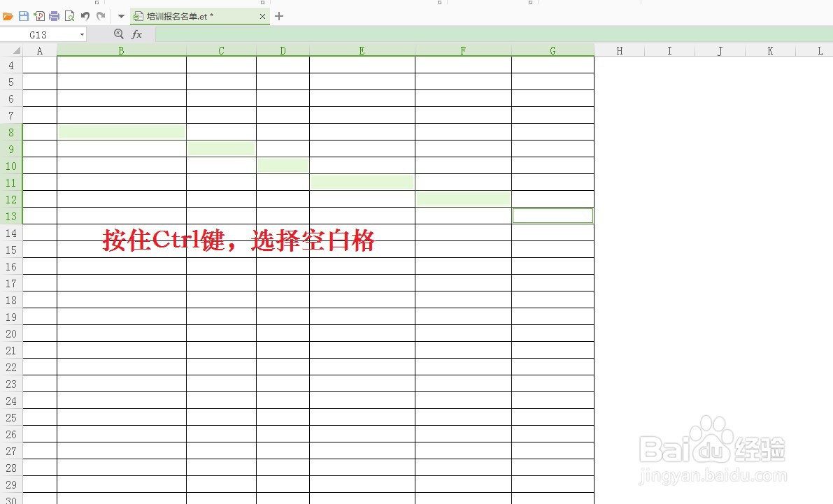Viewport: 833px width, 504px height.
Task: Select the green highlighted cell in row 8
Action: pos(121,131)
